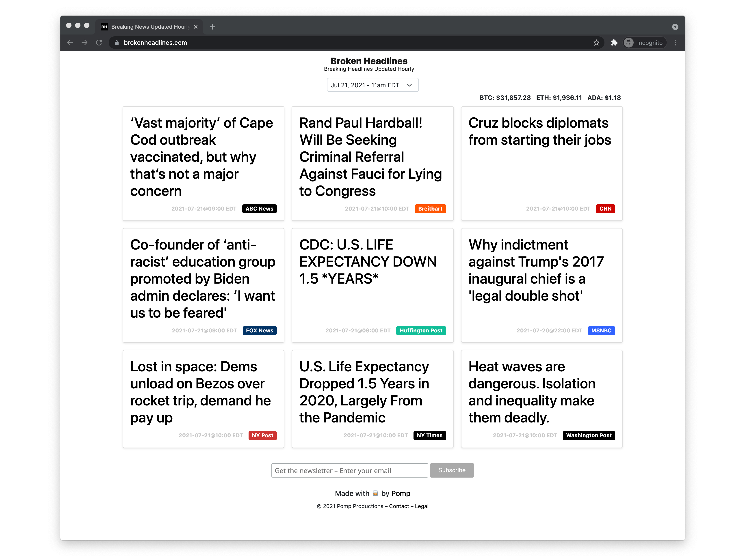Open the extensions puzzle icon

(614, 43)
